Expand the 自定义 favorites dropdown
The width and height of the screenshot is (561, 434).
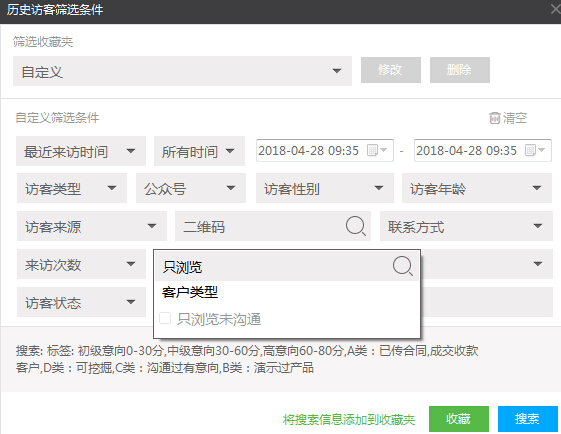point(182,71)
